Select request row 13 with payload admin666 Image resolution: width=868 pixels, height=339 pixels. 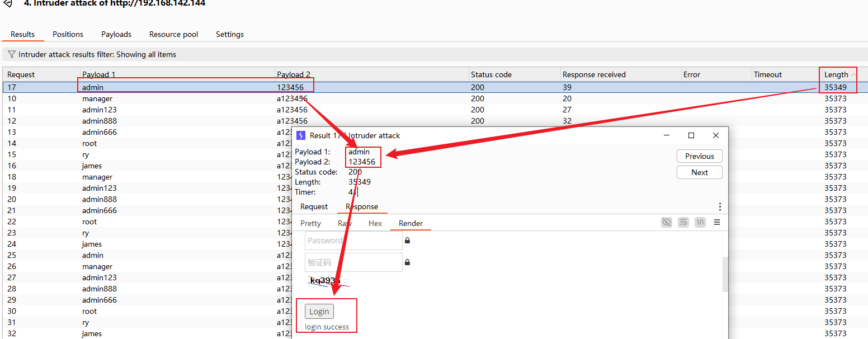pyautogui.click(x=148, y=132)
